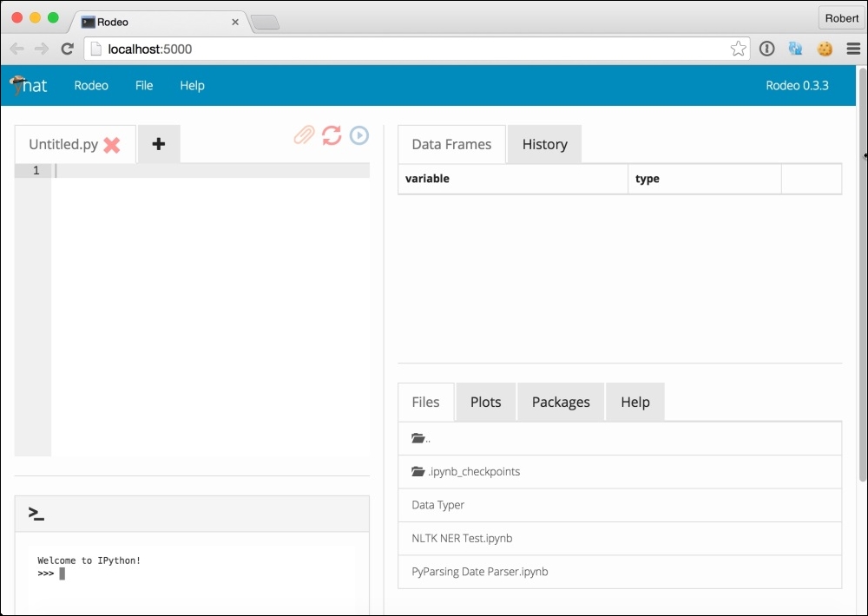Screen dimensions: 868x616
Task: Open the Chrome hamburger menu
Action: [x=853, y=49]
